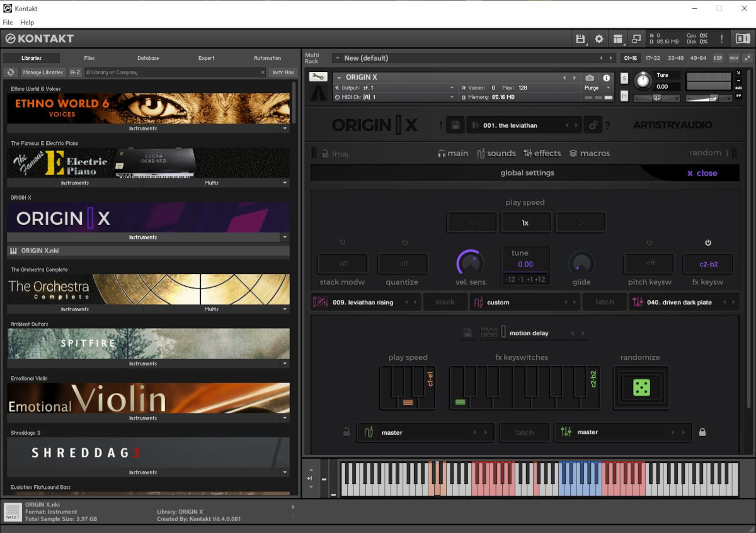This screenshot has width=756, height=533.
Task: Show instrument info with the i icon
Action: point(607,78)
